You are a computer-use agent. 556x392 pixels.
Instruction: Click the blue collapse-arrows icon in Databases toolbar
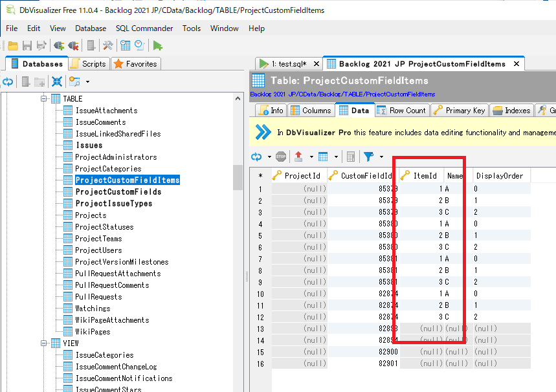pyautogui.click(x=57, y=82)
